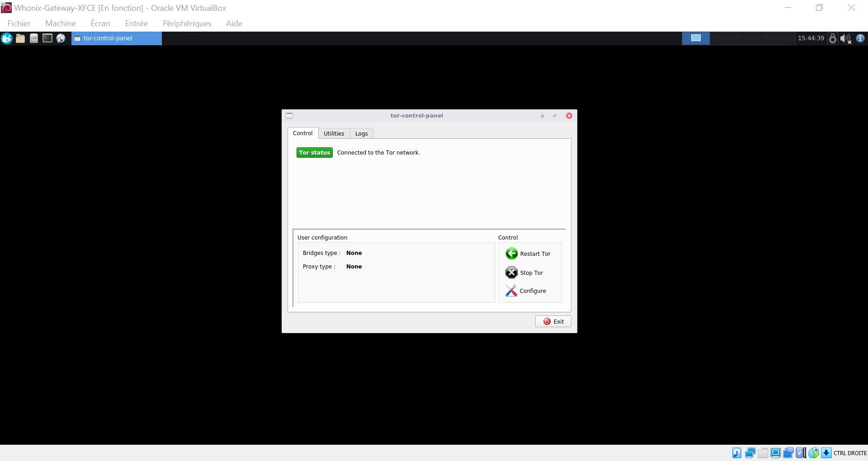Click the CTRL DROITE host key label
This screenshot has width=868, height=461.
(x=850, y=453)
